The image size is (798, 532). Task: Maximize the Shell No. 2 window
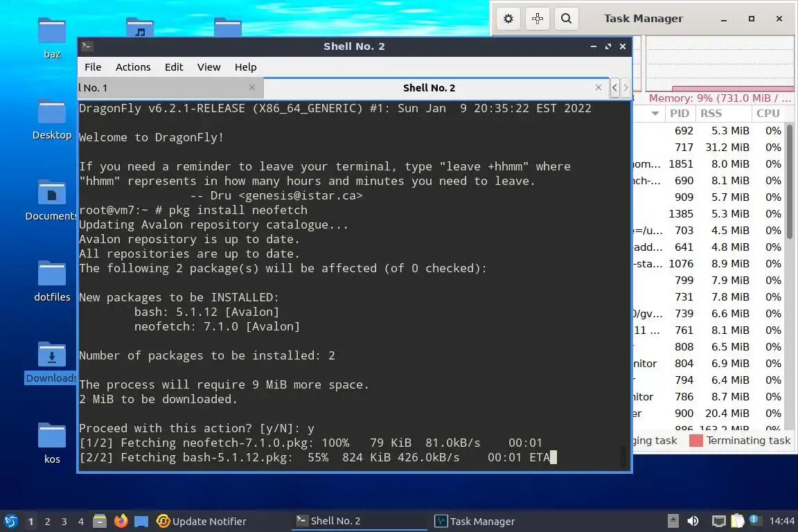pyautogui.click(x=608, y=46)
